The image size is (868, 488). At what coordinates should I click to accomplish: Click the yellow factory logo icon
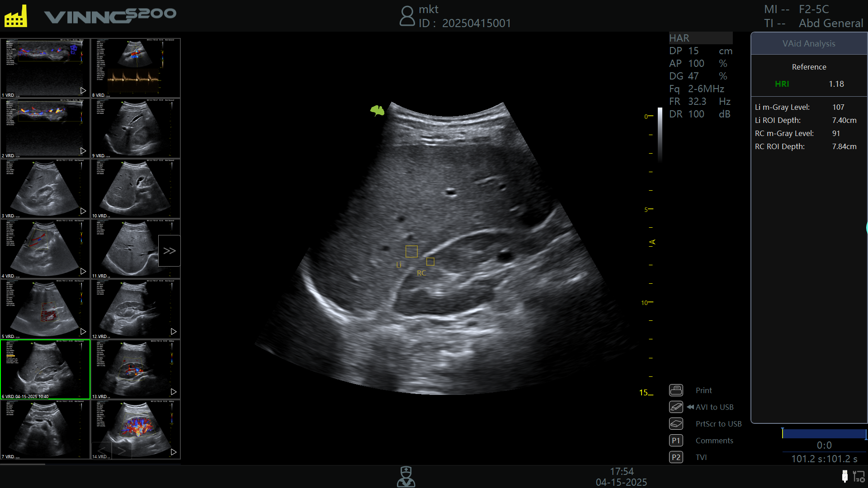(16, 16)
